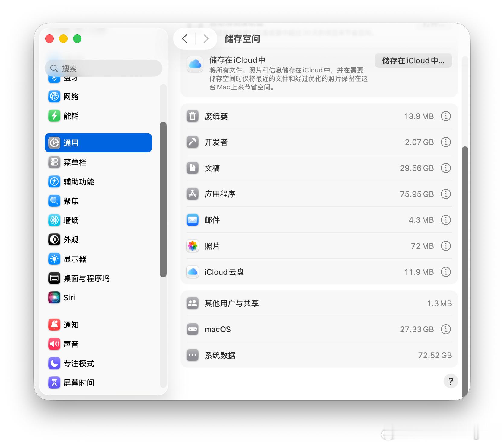Click the Mail envelope icon
This screenshot has height=445, width=504.
(x=193, y=220)
